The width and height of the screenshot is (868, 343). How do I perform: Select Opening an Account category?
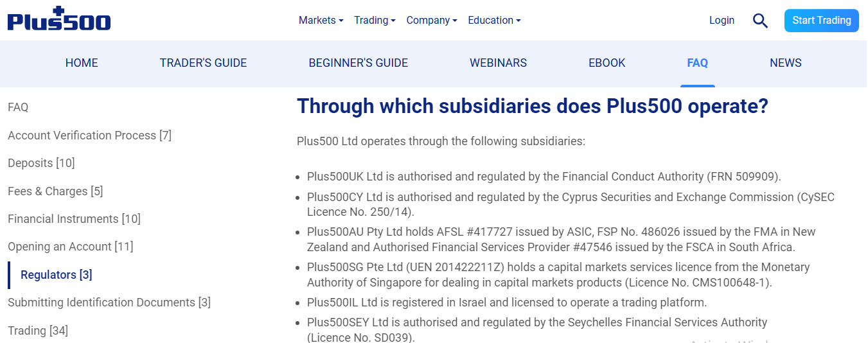coord(70,247)
